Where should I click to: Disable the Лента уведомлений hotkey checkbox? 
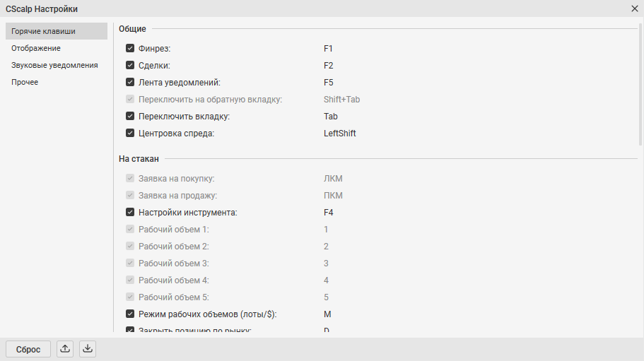pos(130,83)
